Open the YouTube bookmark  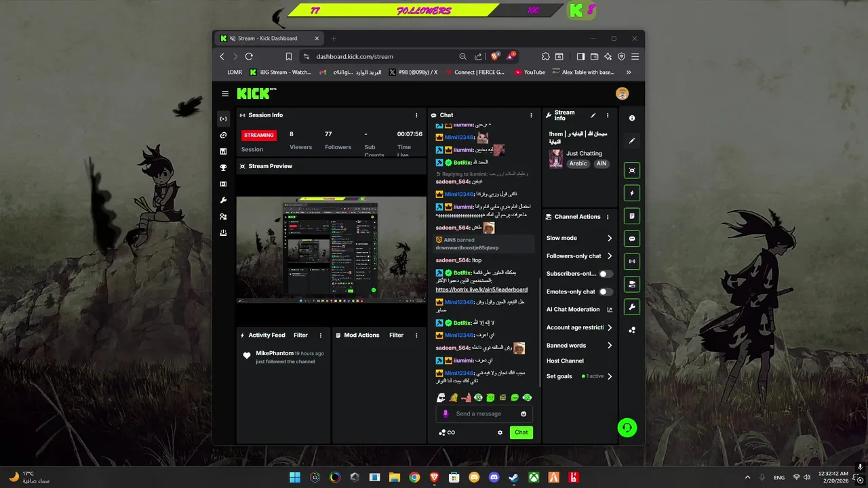click(x=530, y=72)
